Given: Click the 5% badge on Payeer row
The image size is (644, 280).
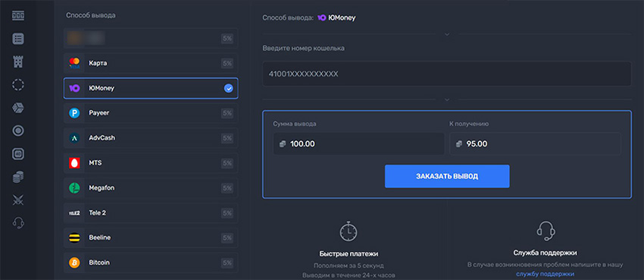Looking at the screenshot, I should pyautogui.click(x=227, y=113).
